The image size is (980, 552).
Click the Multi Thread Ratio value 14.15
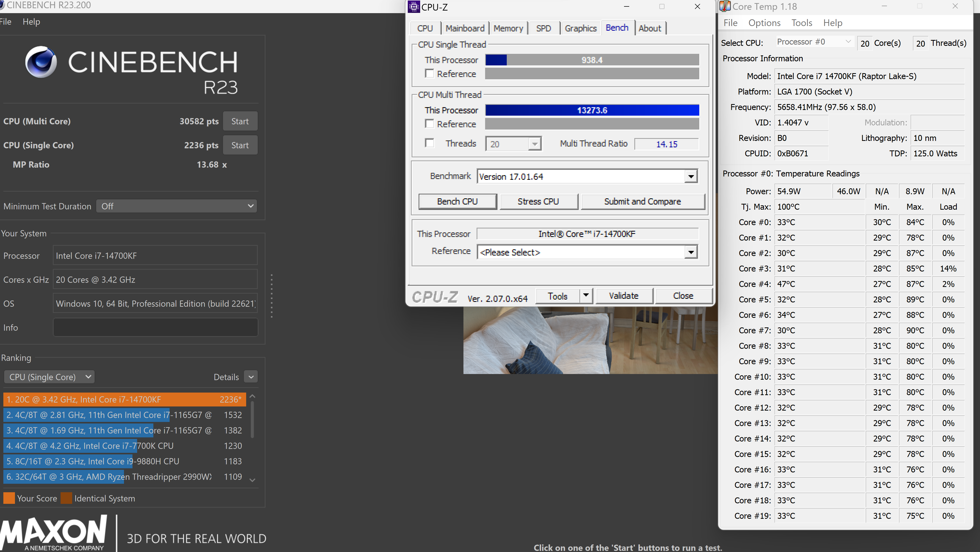(x=667, y=144)
